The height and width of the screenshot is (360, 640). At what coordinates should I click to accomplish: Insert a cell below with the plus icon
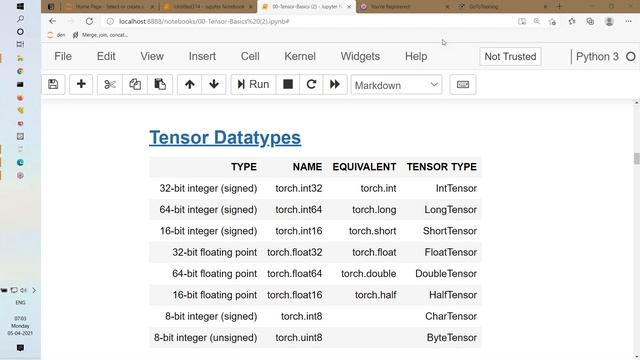[81, 84]
